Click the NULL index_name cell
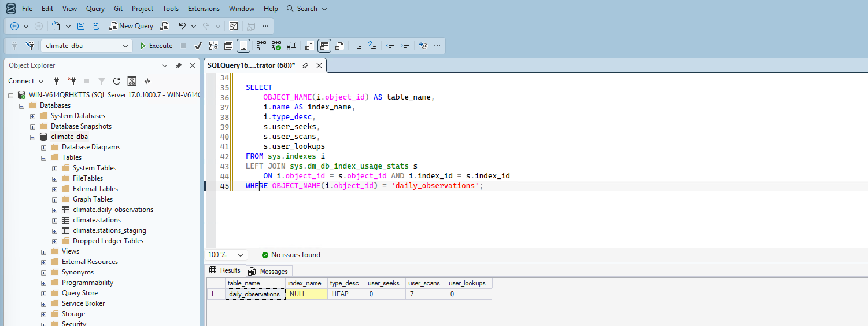Viewport: 868px width, 326px height. click(x=306, y=294)
